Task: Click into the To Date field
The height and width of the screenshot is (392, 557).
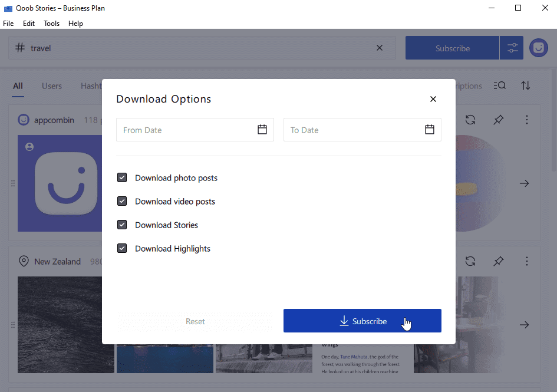Action: point(362,130)
